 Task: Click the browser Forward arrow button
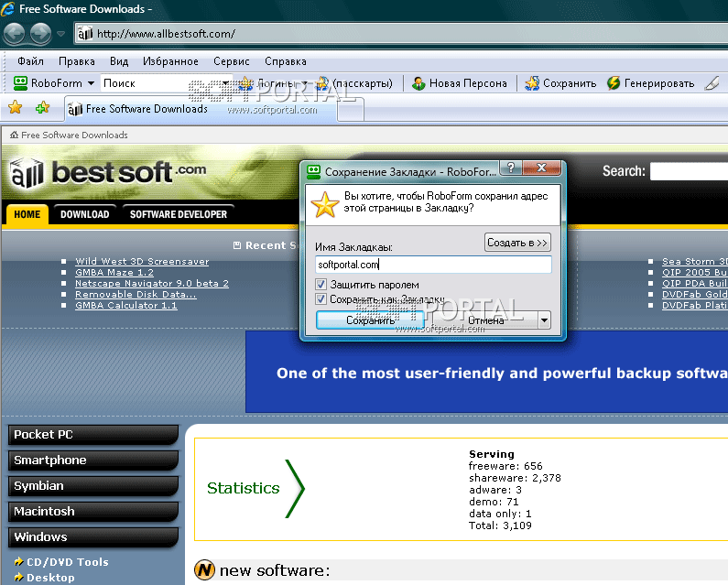click(41, 34)
